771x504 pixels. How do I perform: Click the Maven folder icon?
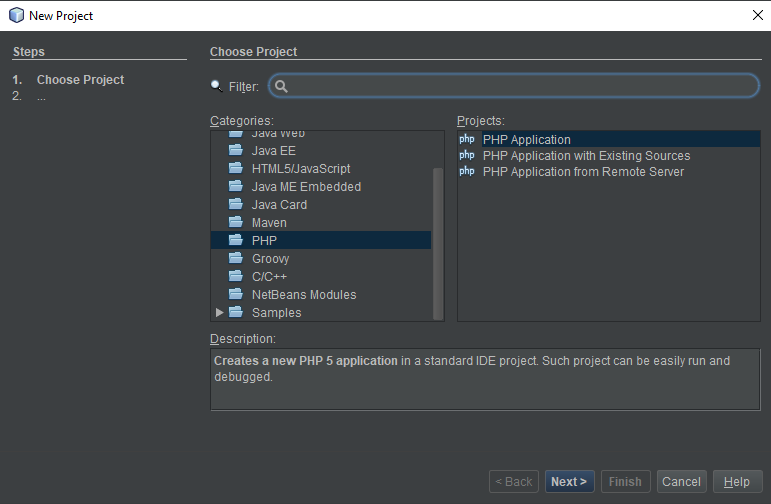pyautogui.click(x=236, y=222)
